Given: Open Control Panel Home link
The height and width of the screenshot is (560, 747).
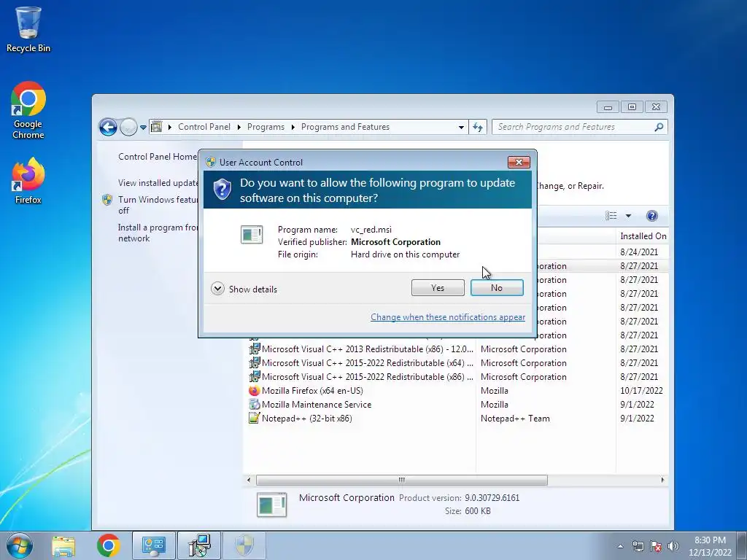Looking at the screenshot, I should click(x=158, y=157).
